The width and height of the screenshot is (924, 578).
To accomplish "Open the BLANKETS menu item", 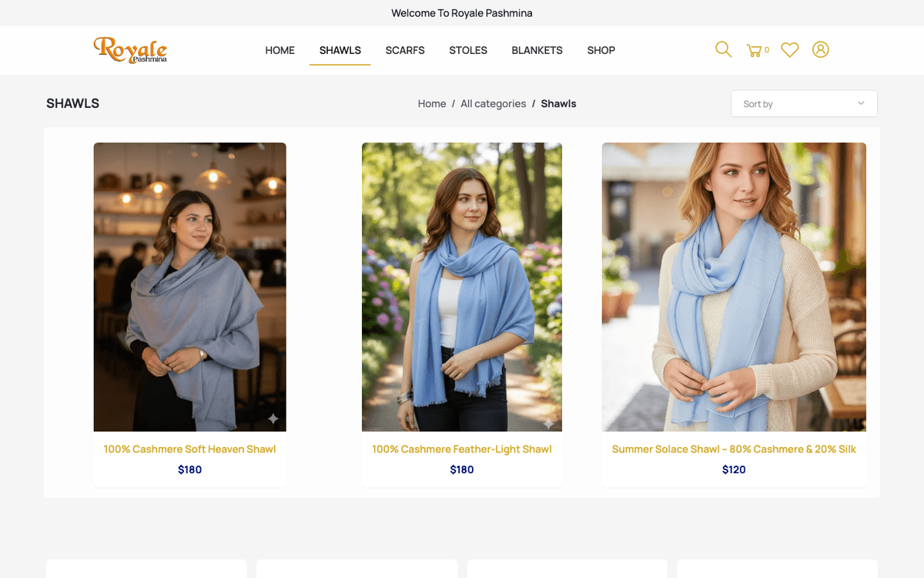I will pyautogui.click(x=537, y=50).
